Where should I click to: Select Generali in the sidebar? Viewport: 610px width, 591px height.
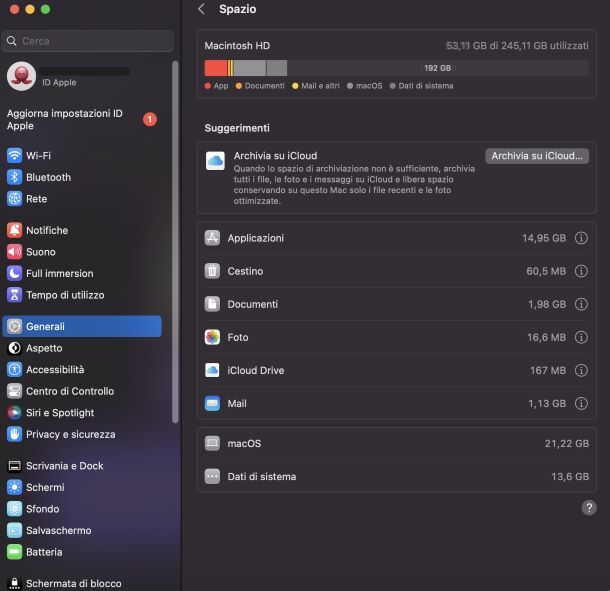click(82, 326)
